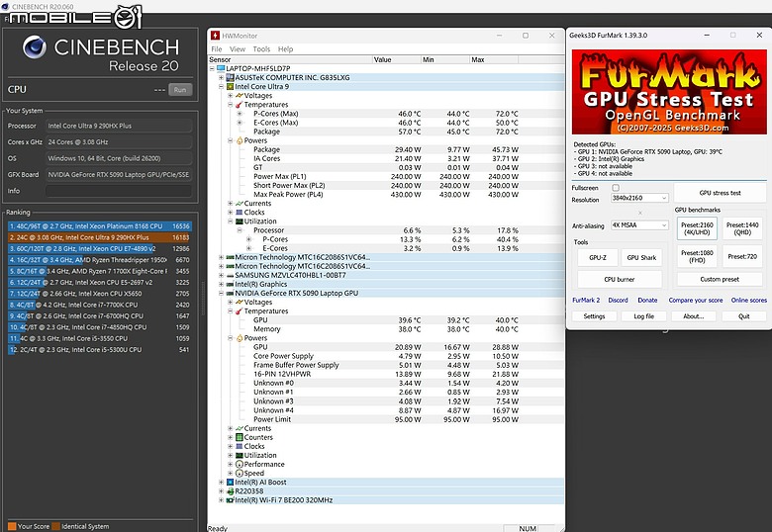772x532 pixels.
Task: Open the Donate link
Action: click(x=647, y=300)
